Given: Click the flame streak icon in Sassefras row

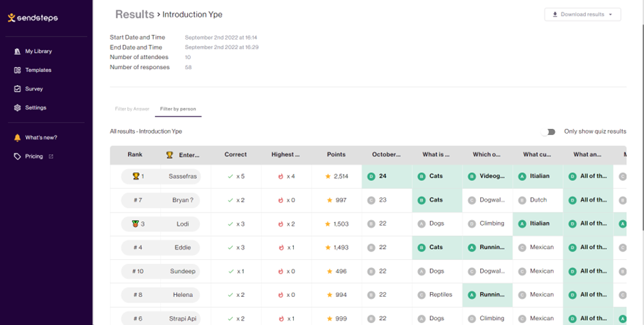Looking at the screenshot, I should tap(281, 176).
